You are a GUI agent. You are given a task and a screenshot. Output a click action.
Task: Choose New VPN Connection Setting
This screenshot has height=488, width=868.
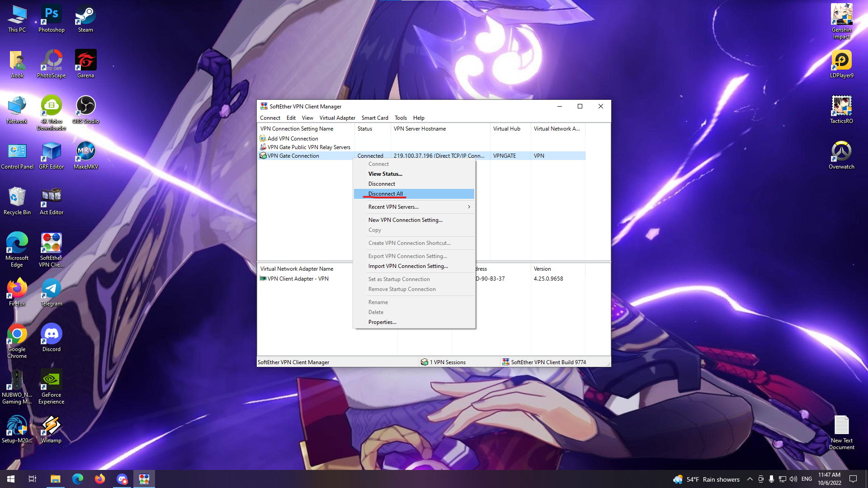coord(414,220)
